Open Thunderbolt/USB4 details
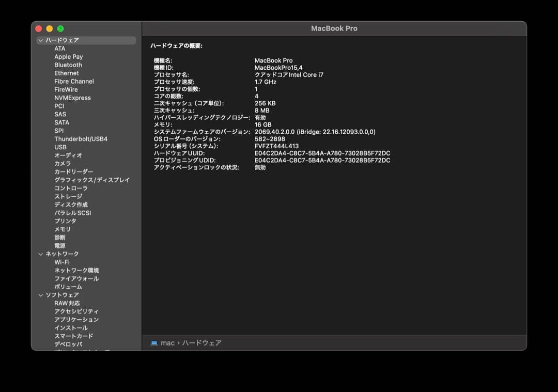Viewport: 558px width, 392px height. click(x=79, y=138)
